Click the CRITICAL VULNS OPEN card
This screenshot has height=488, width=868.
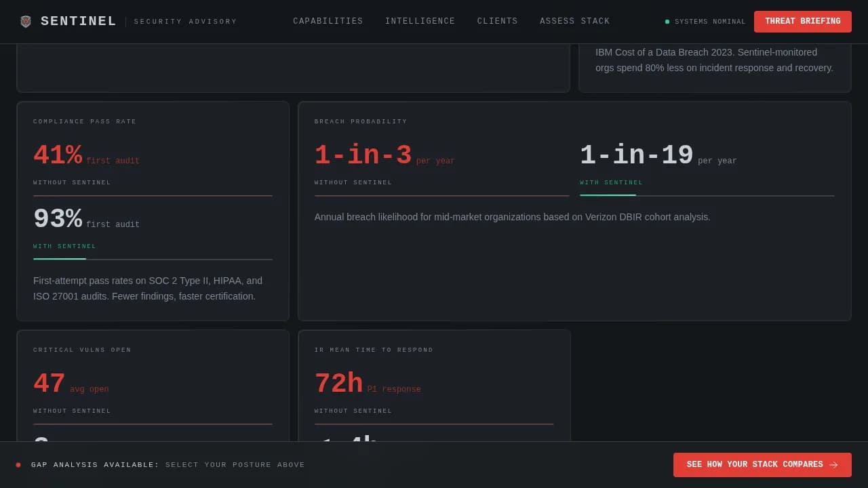click(153, 380)
